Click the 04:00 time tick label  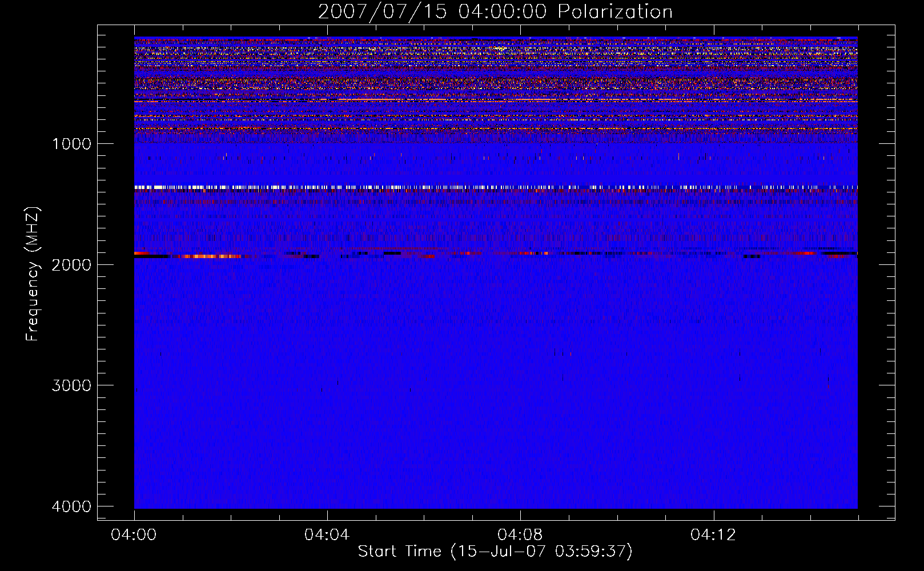click(x=134, y=535)
